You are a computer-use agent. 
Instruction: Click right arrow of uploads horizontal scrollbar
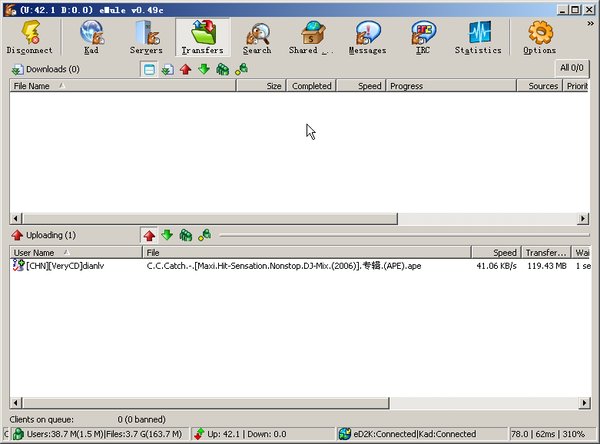584,403
